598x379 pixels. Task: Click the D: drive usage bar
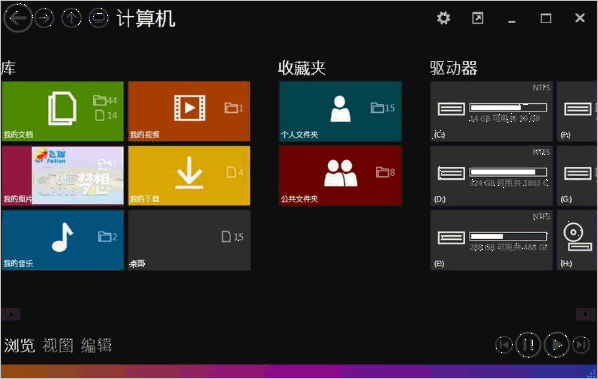[508, 172]
